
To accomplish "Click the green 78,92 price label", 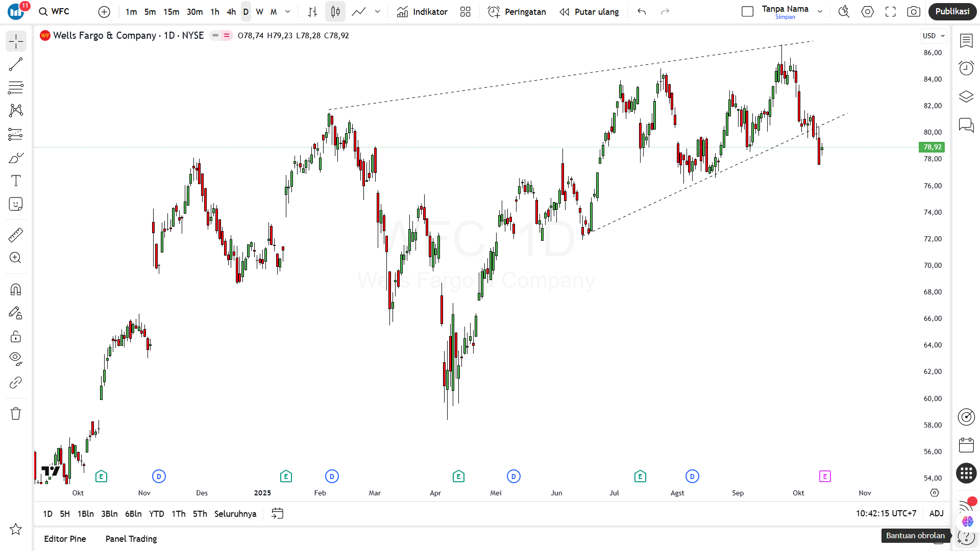I will (x=932, y=147).
